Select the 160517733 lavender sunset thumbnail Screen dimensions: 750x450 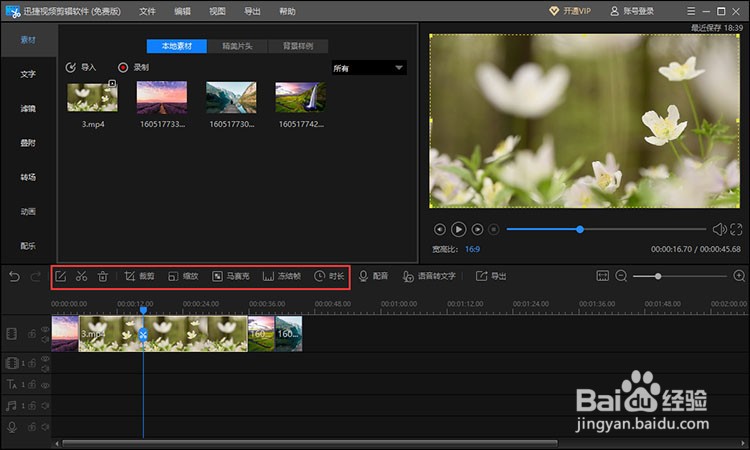point(162,98)
